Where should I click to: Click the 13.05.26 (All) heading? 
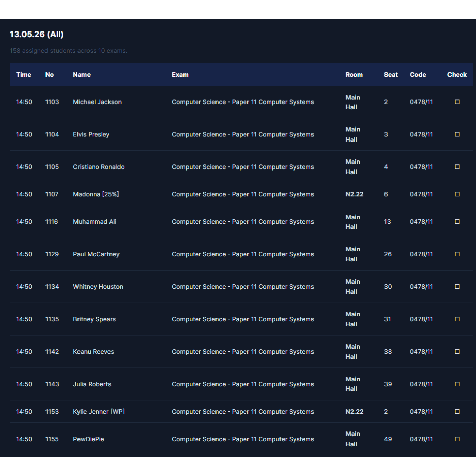coord(37,34)
